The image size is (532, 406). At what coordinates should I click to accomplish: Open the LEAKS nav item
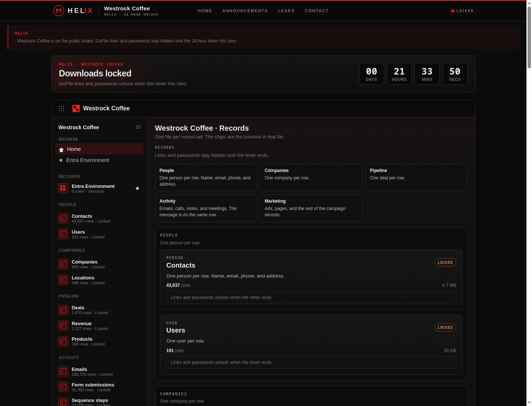(286, 11)
